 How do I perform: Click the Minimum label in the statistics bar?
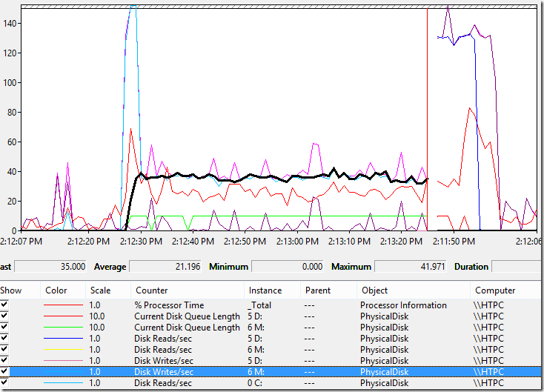pyautogui.click(x=228, y=267)
